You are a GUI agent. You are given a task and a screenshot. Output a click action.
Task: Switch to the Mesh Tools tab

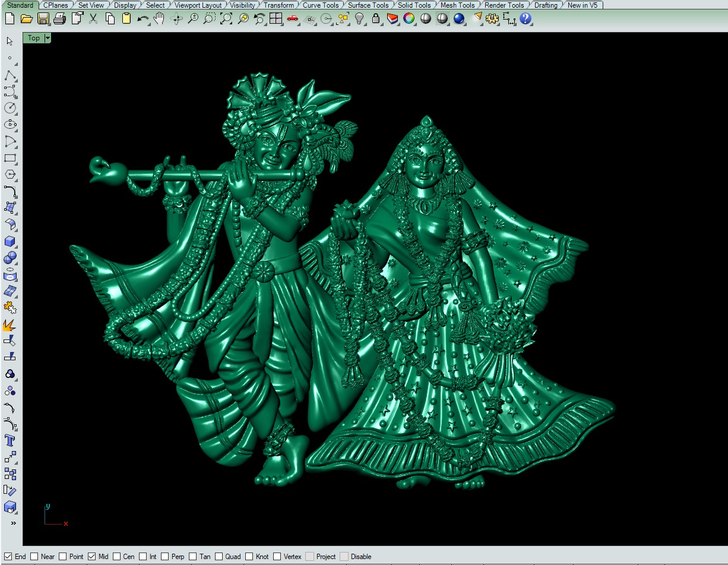[x=457, y=5]
